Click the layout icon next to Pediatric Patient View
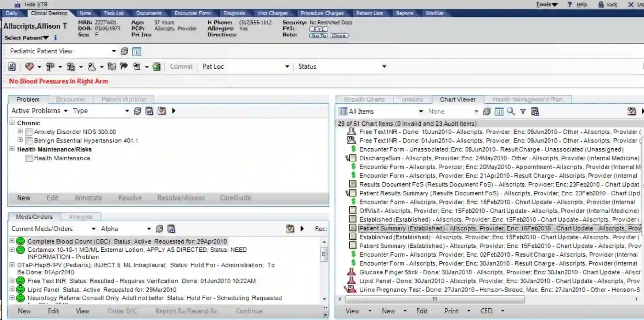 [137, 51]
